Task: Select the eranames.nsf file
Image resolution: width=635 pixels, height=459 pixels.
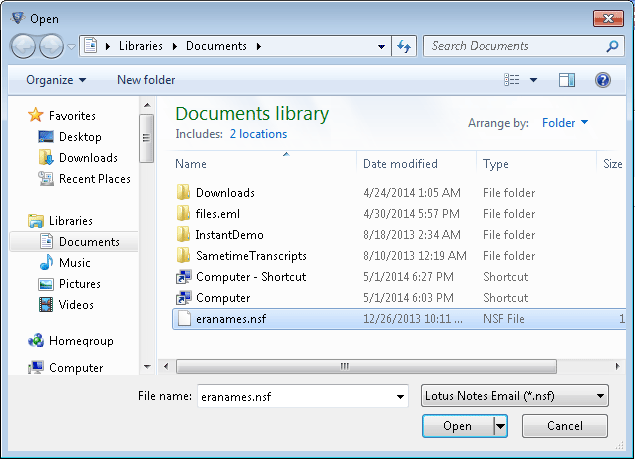Action: (399, 319)
